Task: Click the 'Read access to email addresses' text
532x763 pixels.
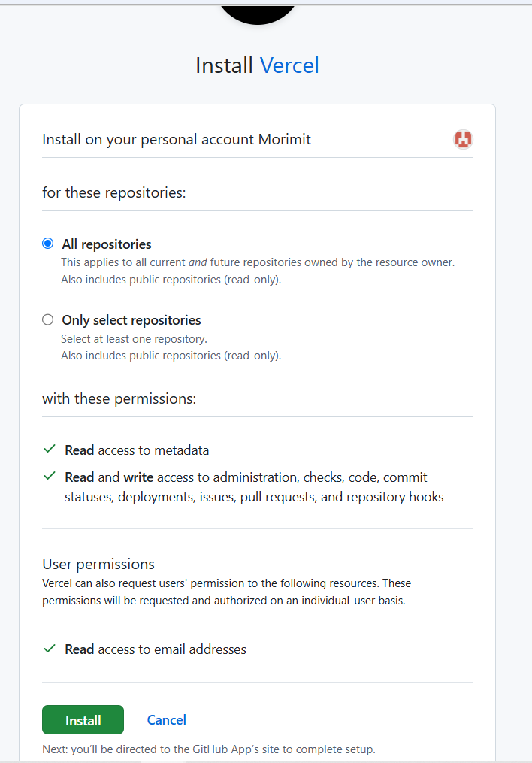Action: click(156, 649)
